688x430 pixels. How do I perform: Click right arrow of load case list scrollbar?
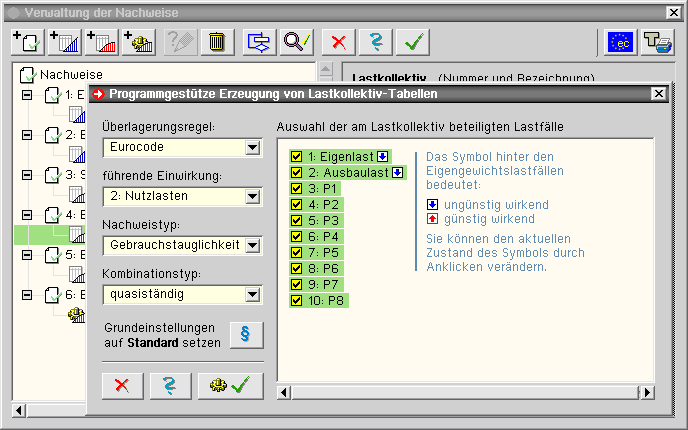(647, 391)
